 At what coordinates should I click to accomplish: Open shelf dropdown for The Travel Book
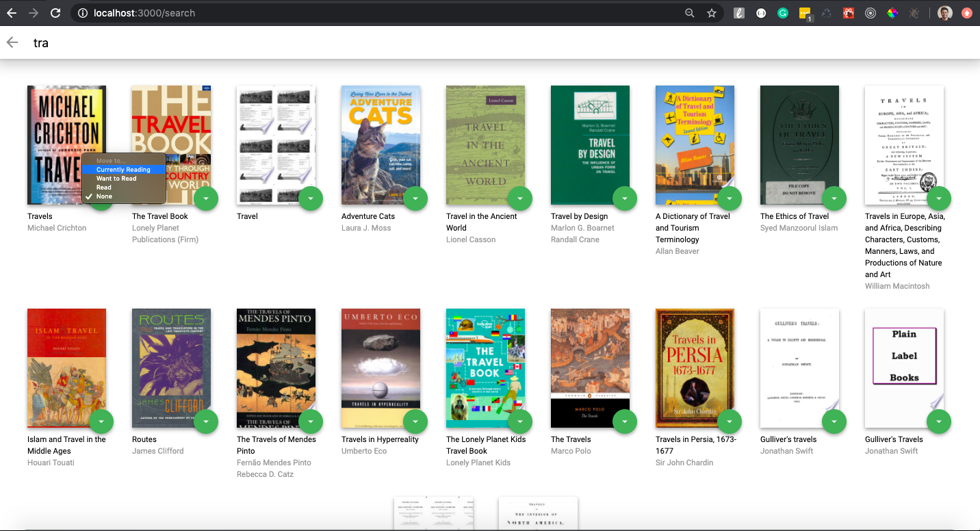206,198
